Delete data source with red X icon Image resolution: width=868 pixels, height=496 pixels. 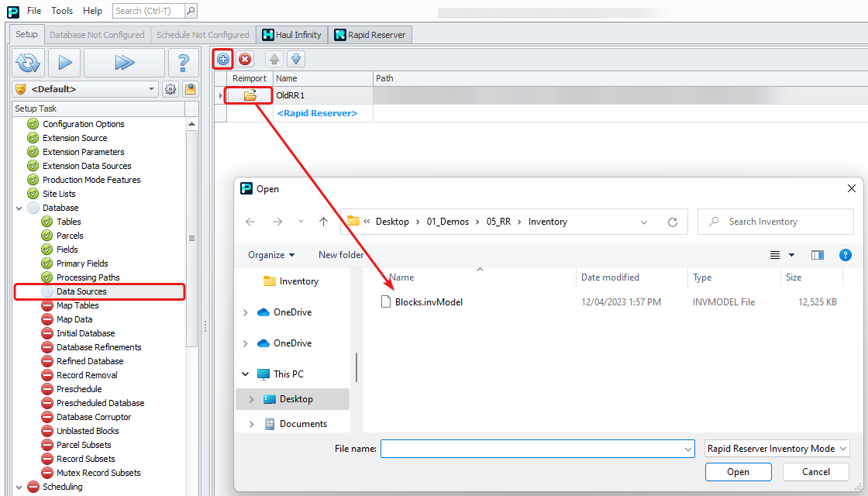(x=245, y=59)
